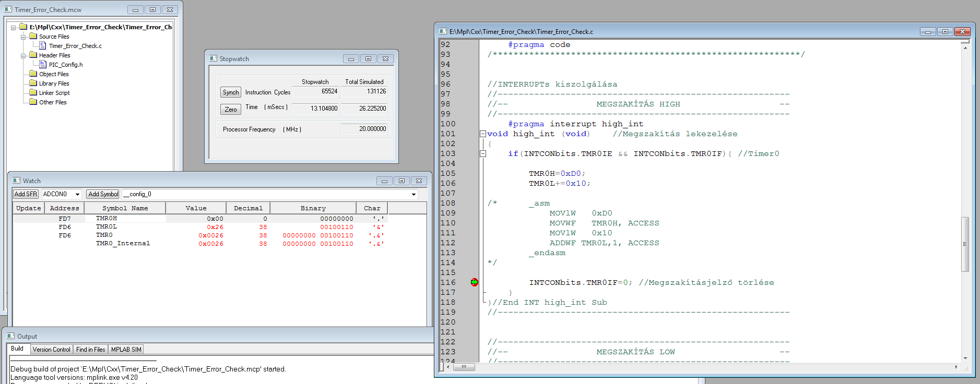Minimize the Stopwatch window

coord(351,59)
